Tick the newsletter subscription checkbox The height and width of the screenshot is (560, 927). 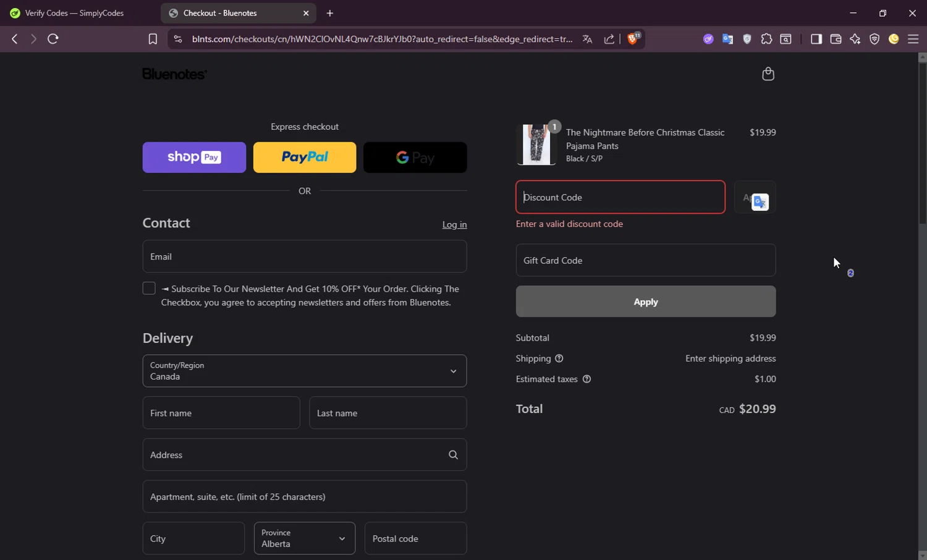coord(149,288)
